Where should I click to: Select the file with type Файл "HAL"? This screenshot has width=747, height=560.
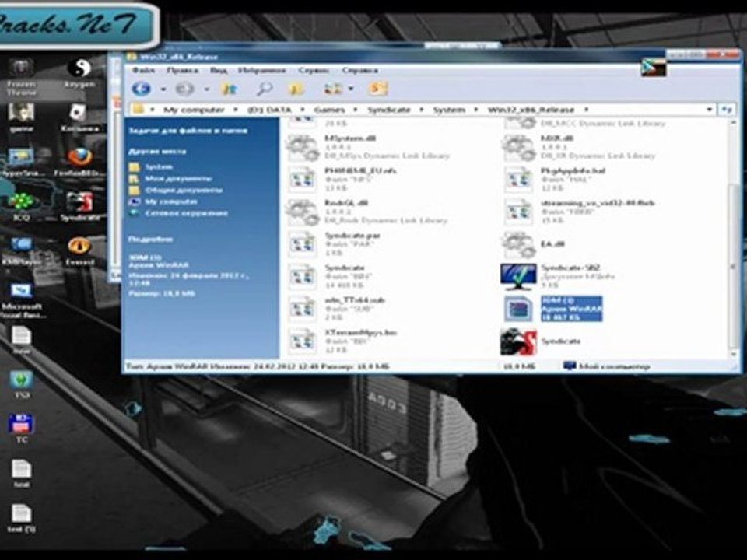pyautogui.click(x=518, y=180)
